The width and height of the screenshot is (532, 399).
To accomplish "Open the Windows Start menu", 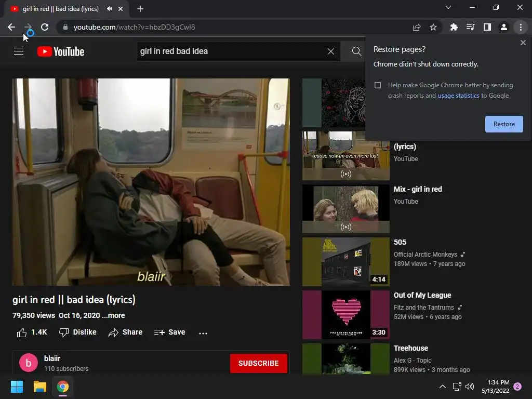I will point(17,387).
